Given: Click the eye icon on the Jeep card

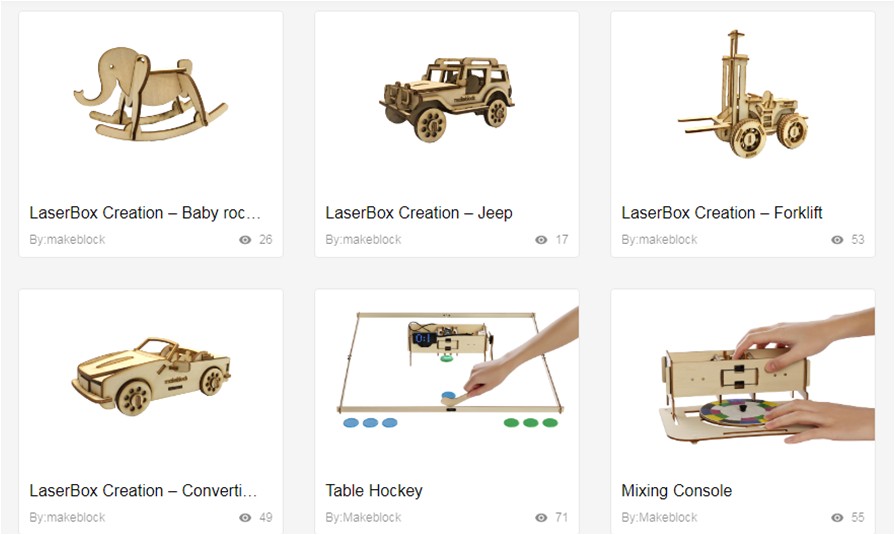Looking at the screenshot, I should pos(541,240).
